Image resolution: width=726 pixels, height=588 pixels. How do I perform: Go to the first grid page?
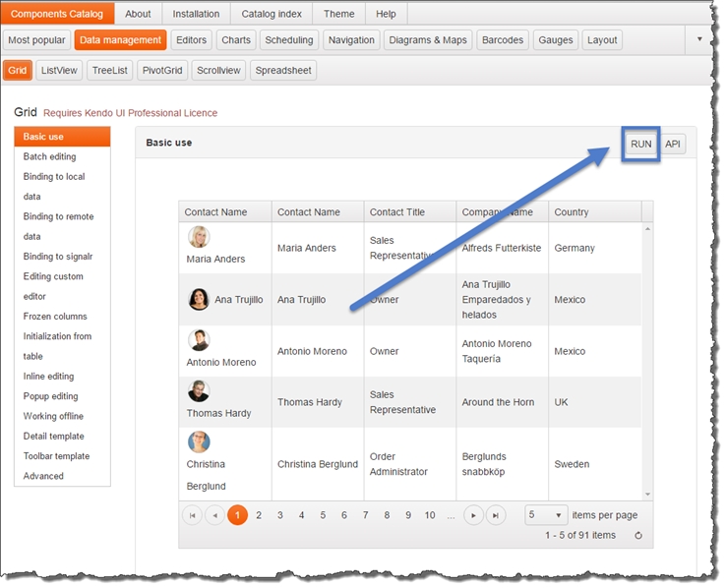193,515
